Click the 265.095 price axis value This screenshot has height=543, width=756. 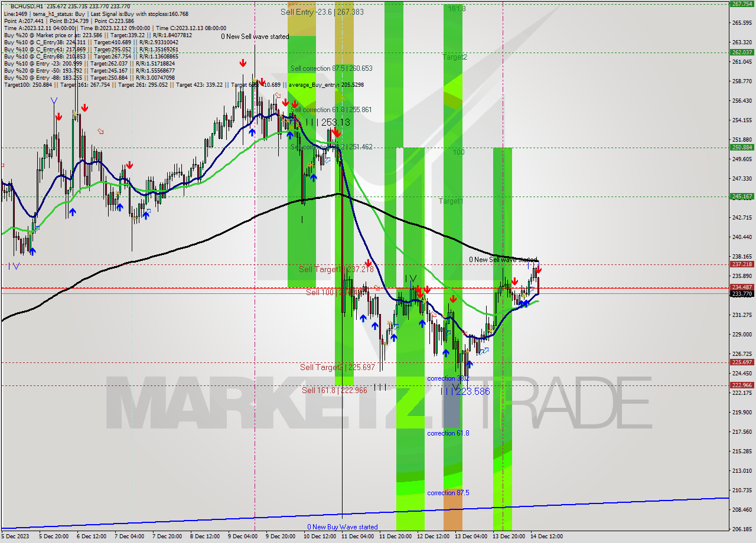tap(742, 23)
